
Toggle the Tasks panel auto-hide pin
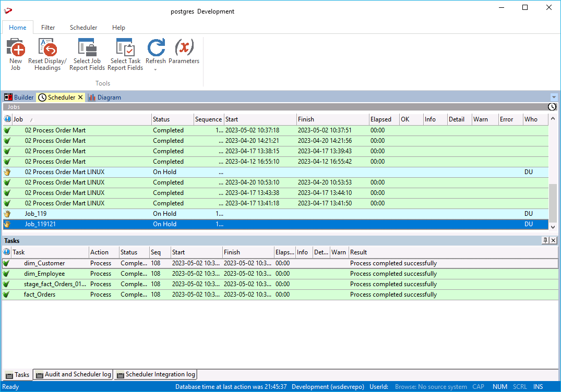tap(545, 240)
